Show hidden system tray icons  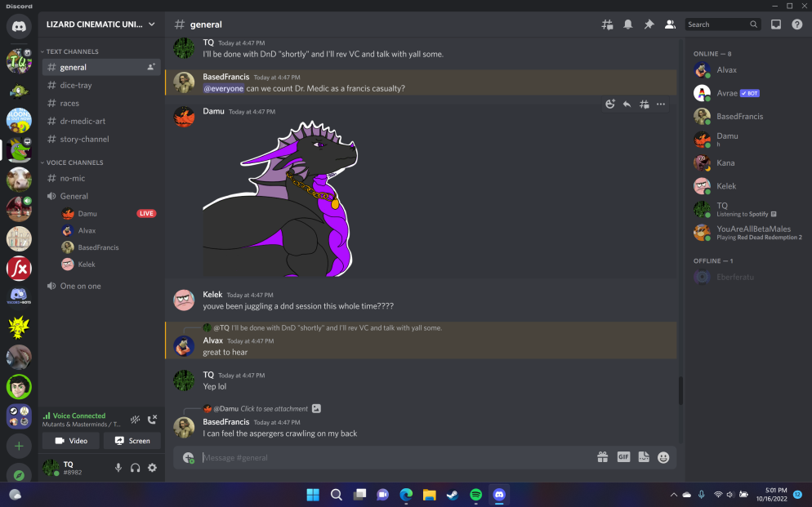(x=673, y=495)
